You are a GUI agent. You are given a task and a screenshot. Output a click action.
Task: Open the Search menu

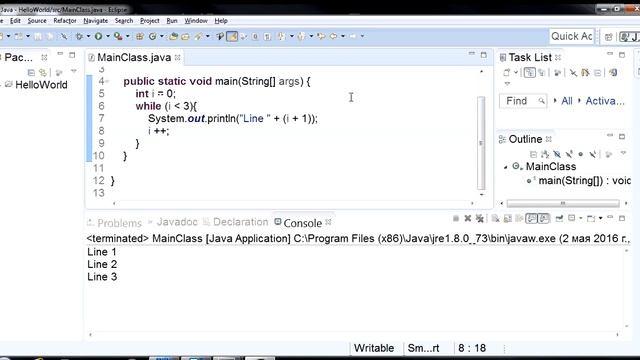[124, 21]
